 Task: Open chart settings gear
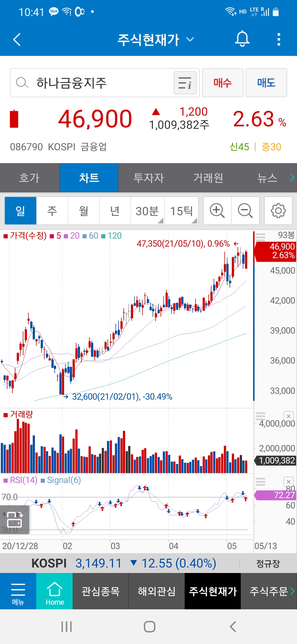(x=278, y=211)
